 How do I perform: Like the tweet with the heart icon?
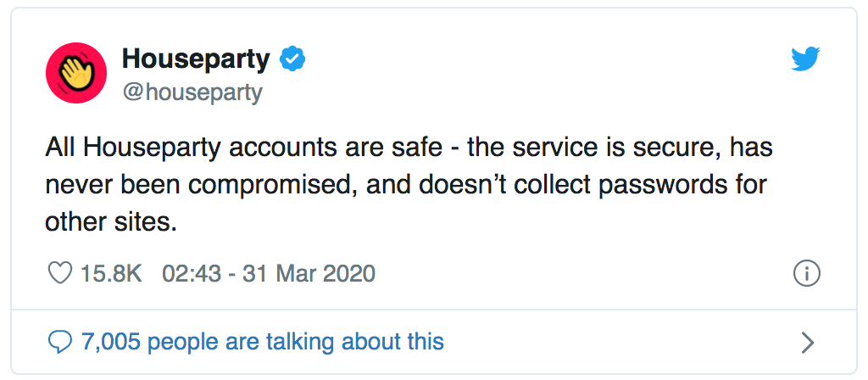pyautogui.click(x=60, y=273)
